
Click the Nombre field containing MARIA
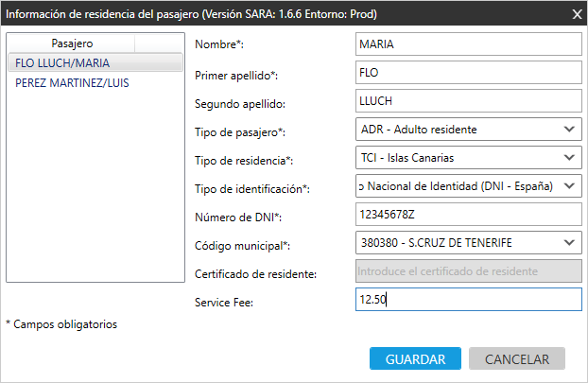pyautogui.click(x=468, y=44)
